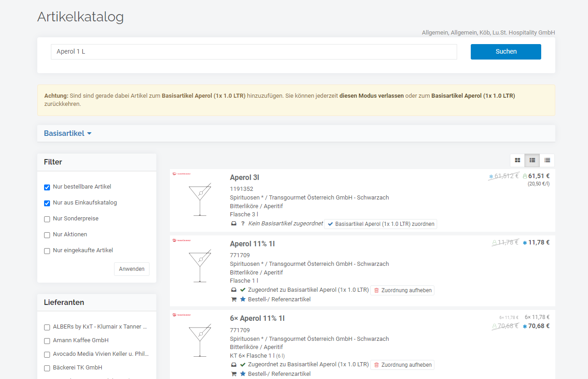
Task: Click article number 1191352
Action: [241, 189]
